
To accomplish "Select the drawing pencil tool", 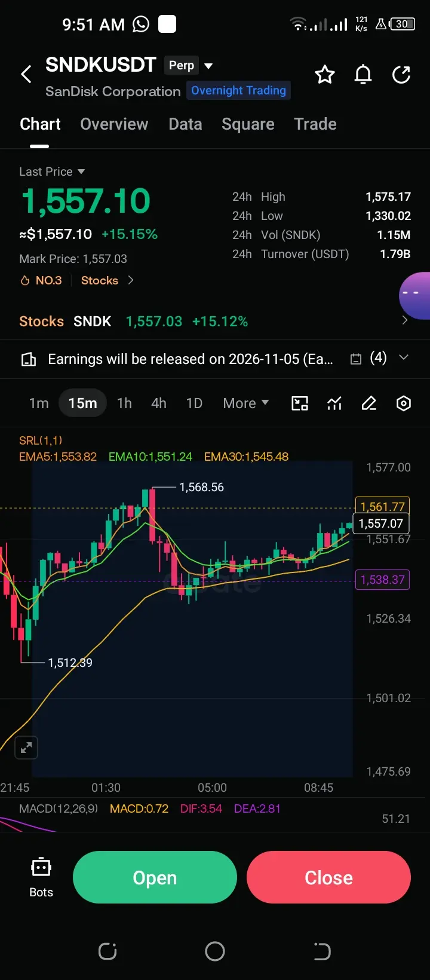I will [x=369, y=403].
